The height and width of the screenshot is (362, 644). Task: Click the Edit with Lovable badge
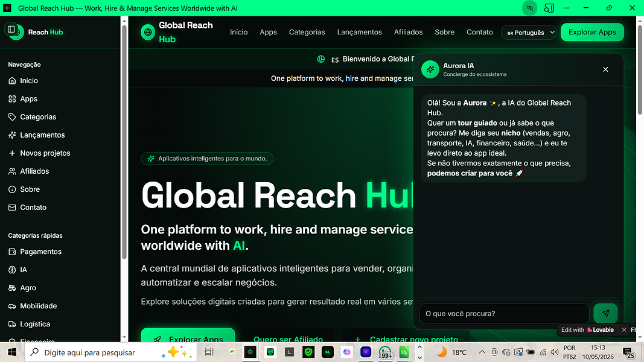click(587, 329)
